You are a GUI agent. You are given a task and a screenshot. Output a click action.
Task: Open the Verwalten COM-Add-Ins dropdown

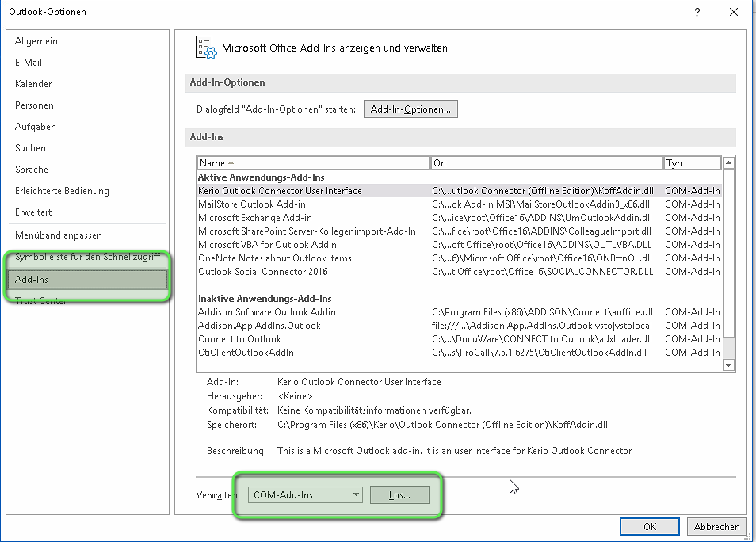coord(305,495)
